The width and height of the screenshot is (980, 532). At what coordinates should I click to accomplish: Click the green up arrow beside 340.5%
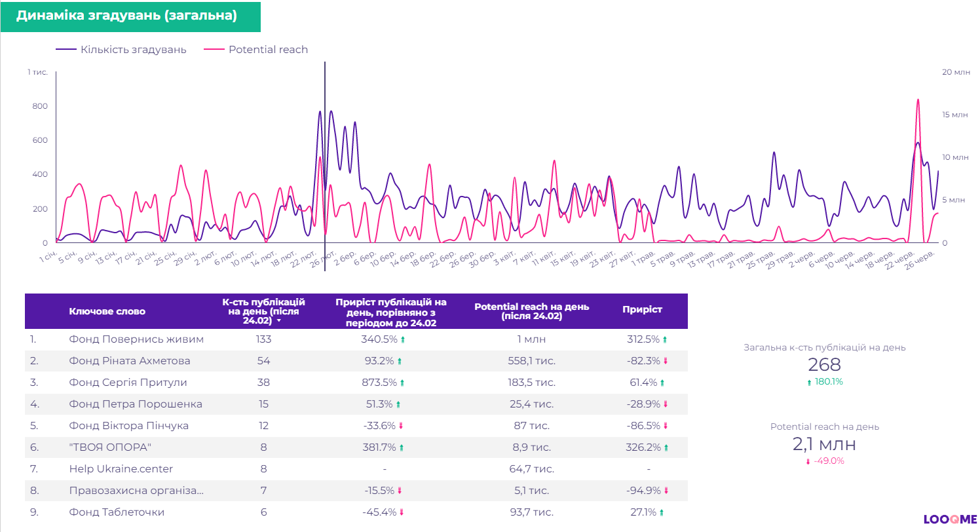point(403,339)
